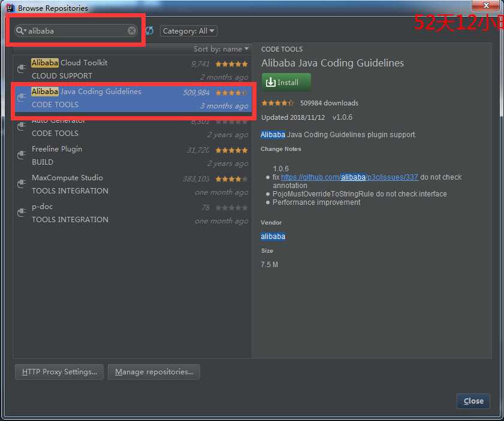Viewport: 504px width, 421px height.
Task: Open HTTP Proxy Settings
Action: (59, 371)
